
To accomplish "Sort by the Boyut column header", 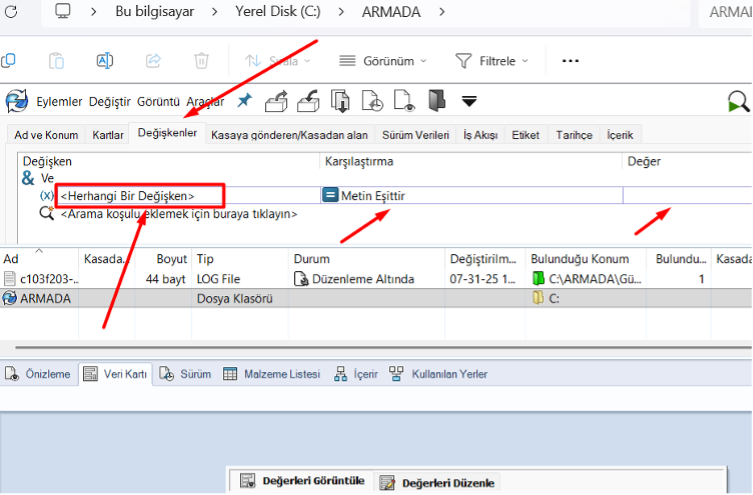I will 163,259.
